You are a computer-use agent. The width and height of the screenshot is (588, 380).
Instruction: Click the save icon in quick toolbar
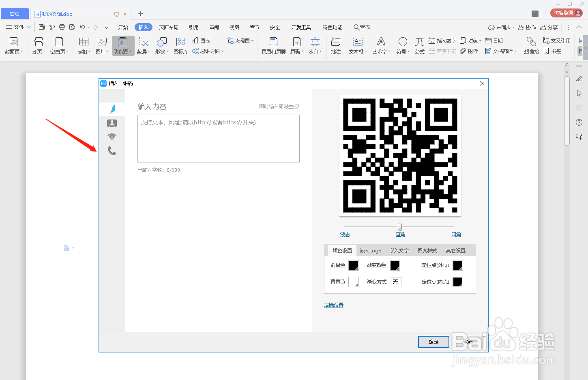click(42, 27)
